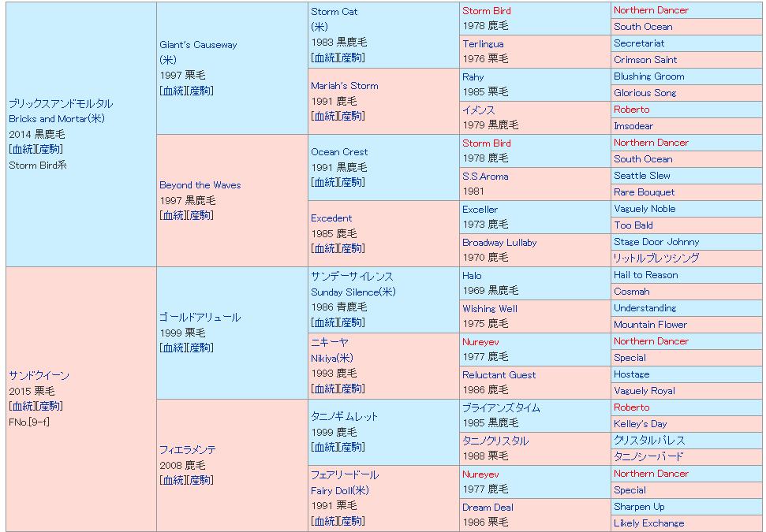Image resolution: width=766 pixels, height=532 pixels.
Task: Click the Beyond the Waves link
Action: coord(200,185)
